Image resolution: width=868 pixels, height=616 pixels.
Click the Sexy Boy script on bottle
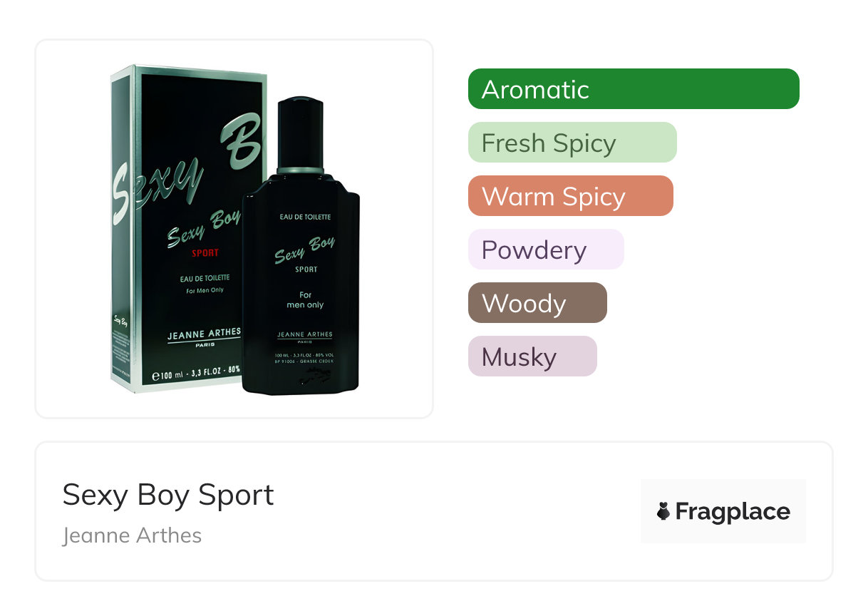click(304, 250)
